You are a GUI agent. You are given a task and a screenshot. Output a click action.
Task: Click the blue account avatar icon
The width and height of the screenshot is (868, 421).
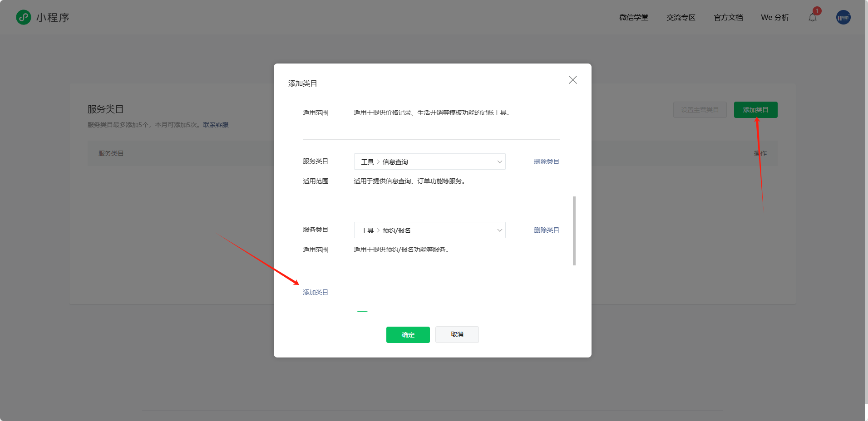pyautogui.click(x=843, y=17)
